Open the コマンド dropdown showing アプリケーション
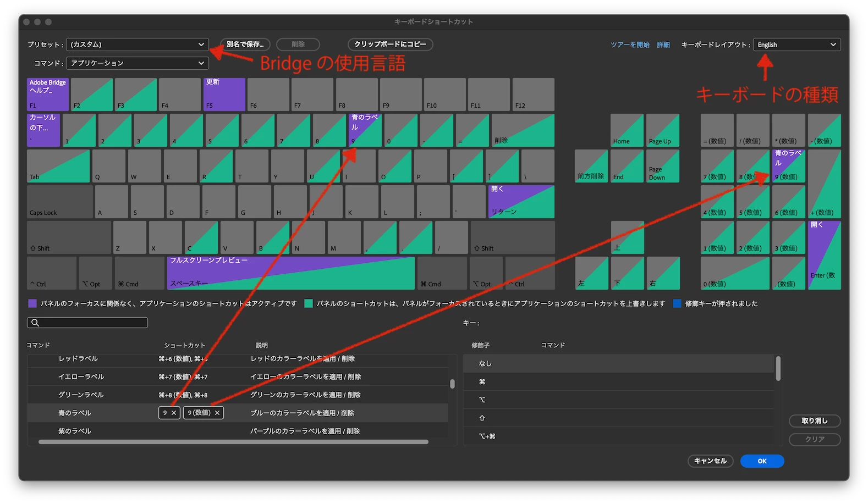The image size is (868, 504). pyautogui.click(x=137, y=63)
